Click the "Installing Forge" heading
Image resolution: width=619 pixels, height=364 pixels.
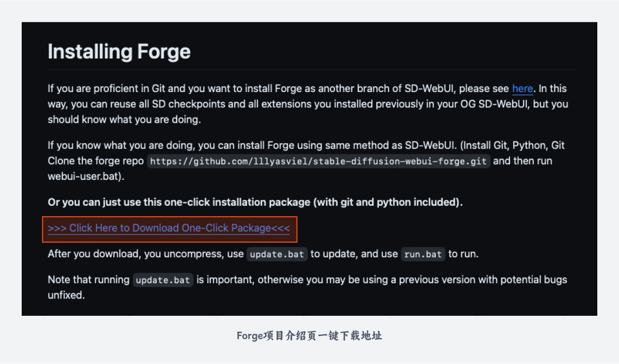click(x=119, y=51)
